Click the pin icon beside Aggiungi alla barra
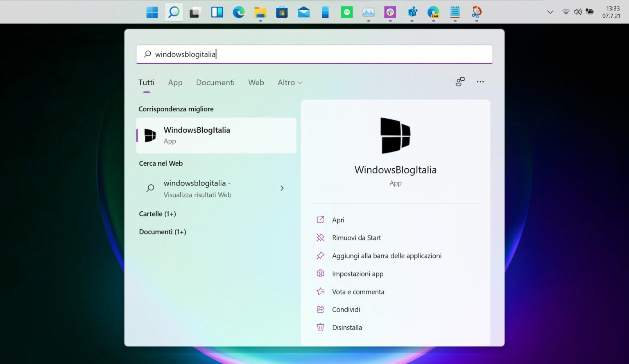The height and width of the screenshot is (364, 629). tap(320, 255)
